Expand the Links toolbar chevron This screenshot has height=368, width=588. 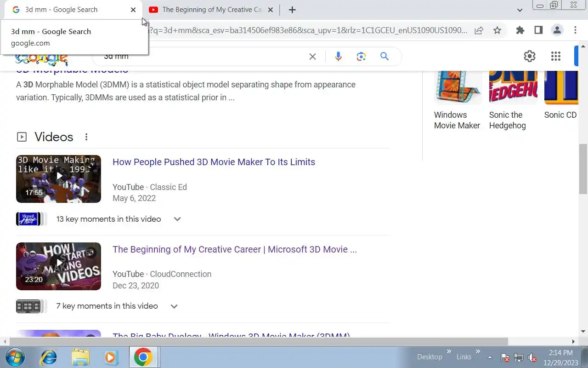478,352
